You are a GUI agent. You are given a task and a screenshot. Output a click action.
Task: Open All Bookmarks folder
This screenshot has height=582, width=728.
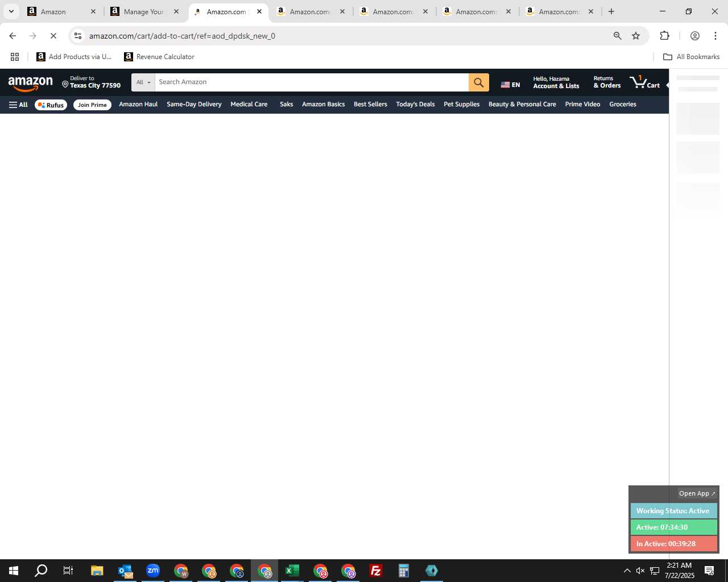(x=691, y=57)
